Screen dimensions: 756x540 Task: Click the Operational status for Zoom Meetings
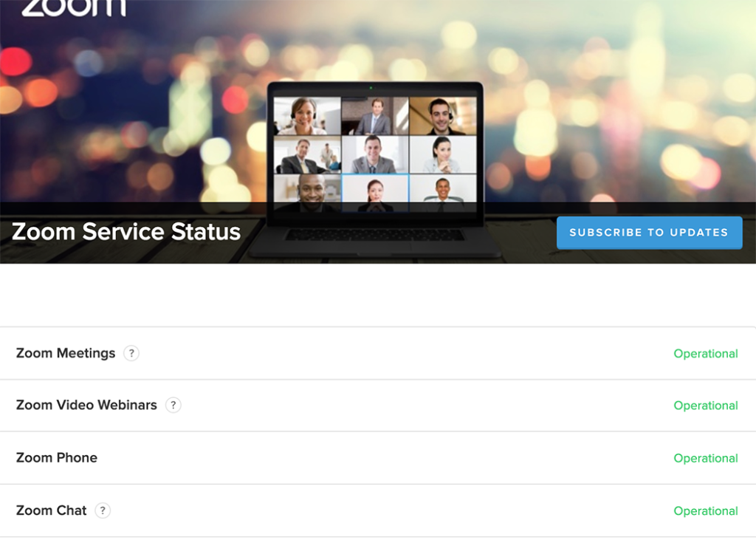click(x=705, y=354)
